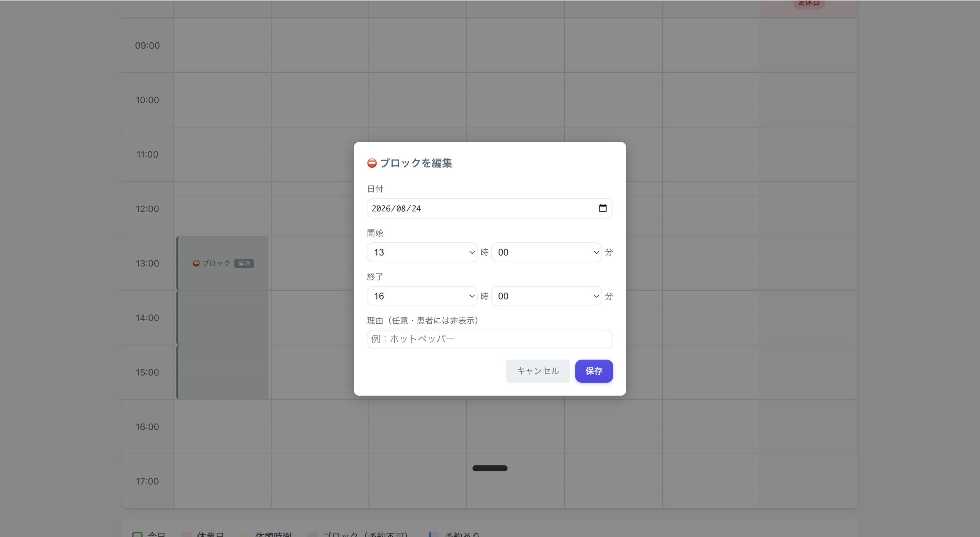Click the blocked slot at 14:00
This screenshot has height=537, width=980.
222,318
